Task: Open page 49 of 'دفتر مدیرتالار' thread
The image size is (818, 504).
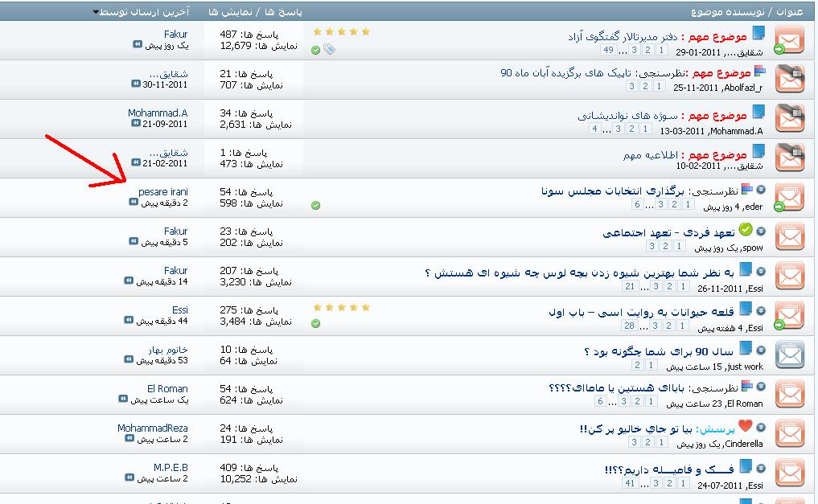Action: tap(608, 50)
